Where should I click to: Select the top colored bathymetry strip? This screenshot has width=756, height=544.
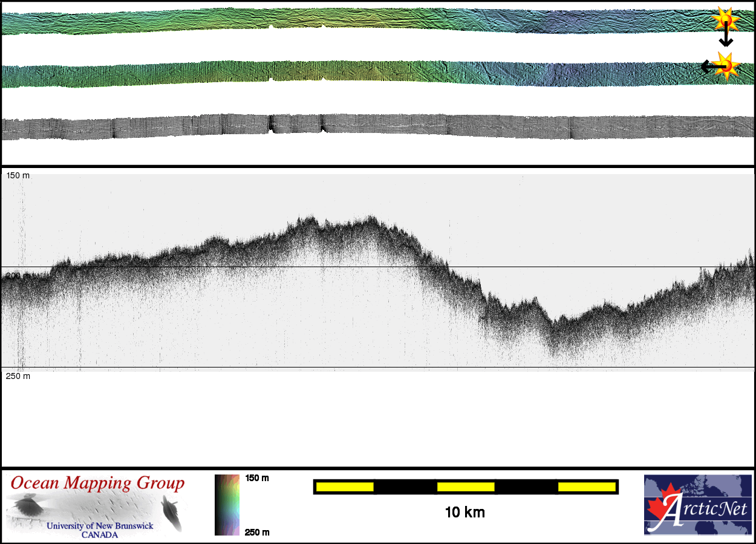pos(363,19)
